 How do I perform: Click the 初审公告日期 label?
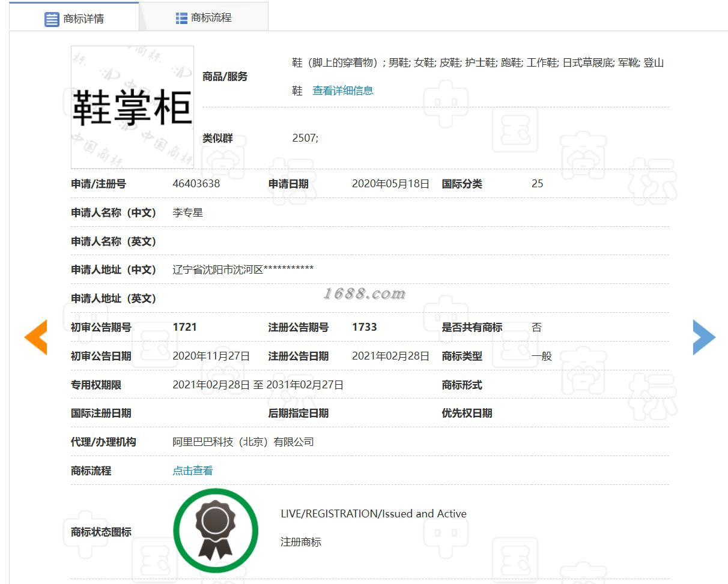point(101,356)
